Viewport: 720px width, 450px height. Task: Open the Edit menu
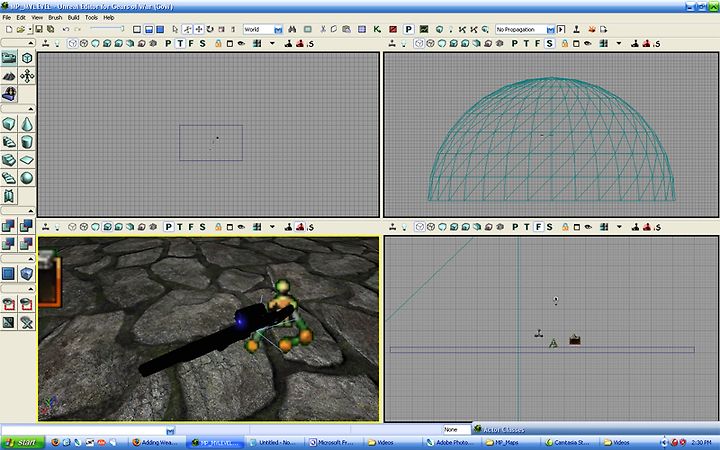pyautogui.click(x=21, y=17)
